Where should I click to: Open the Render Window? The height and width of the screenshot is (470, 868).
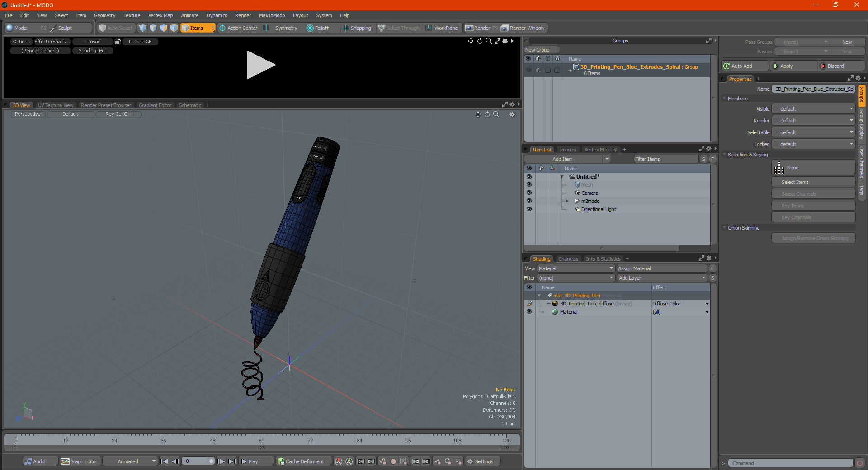pyautogui.click(x=524, y=28)
